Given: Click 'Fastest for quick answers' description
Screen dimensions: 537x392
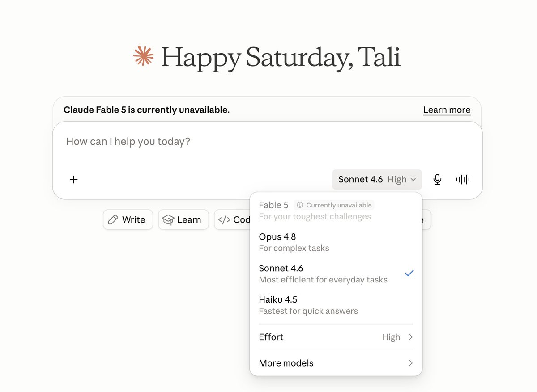Looking at the screenshot, I should 308,311.
